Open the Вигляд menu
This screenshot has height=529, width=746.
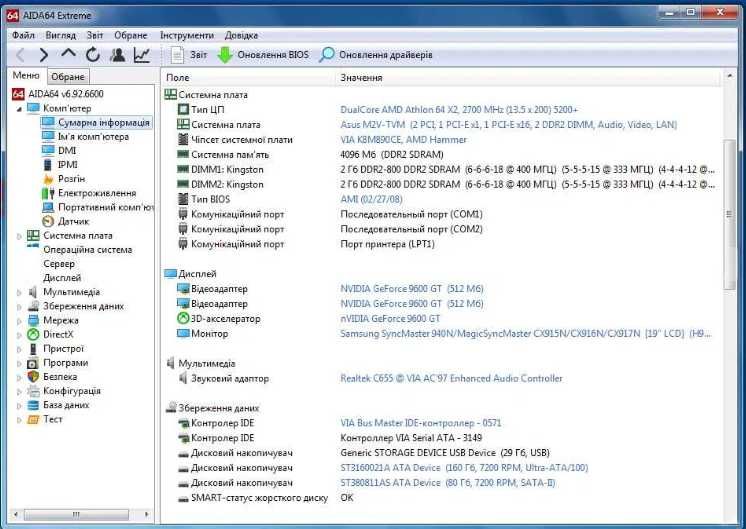(x=60, y=35)
